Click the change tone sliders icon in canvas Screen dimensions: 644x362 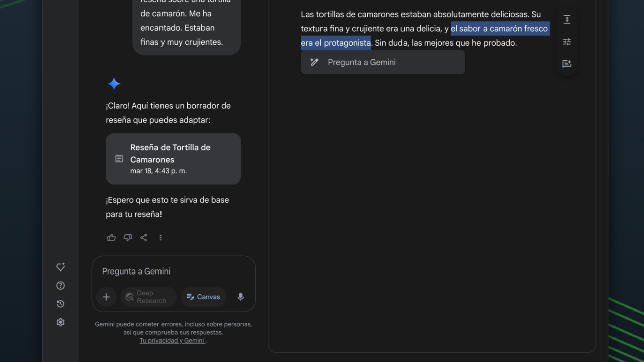tap(567, 42)
